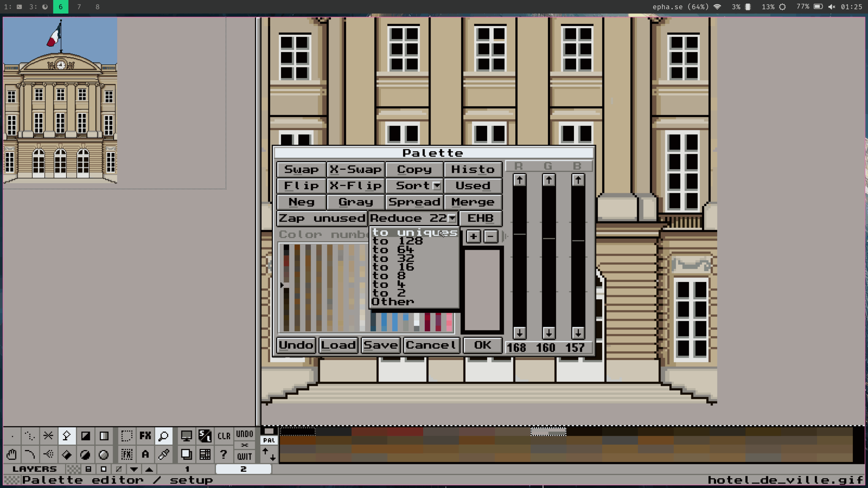This screenshot has height=488, width=868.
Task: Choose 'Other' in reduce list
Action: pos(414,302)
